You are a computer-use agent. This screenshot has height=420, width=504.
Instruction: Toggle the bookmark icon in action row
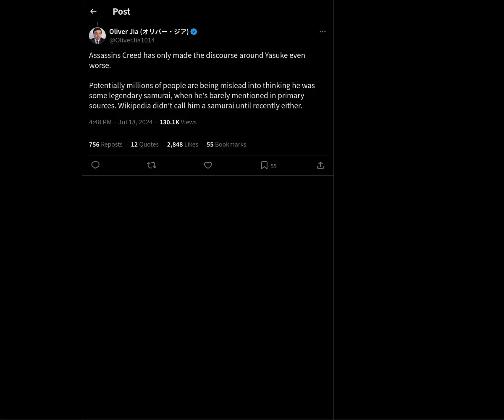(264, 165)
